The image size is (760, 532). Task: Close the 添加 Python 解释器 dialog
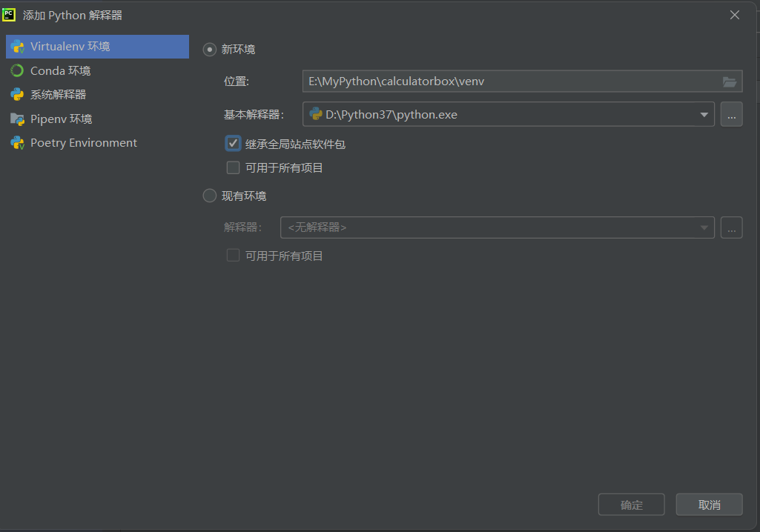click(735, 15)
